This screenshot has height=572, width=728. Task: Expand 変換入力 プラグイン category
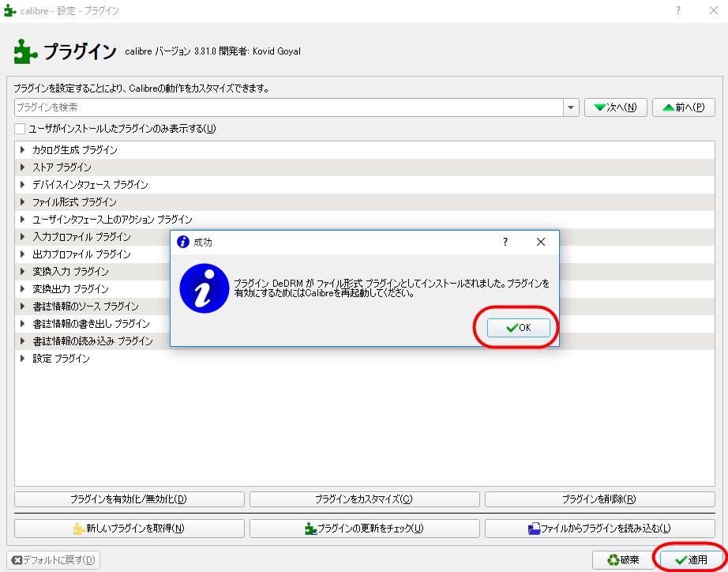pyautogui.click(x=22, y=271)
